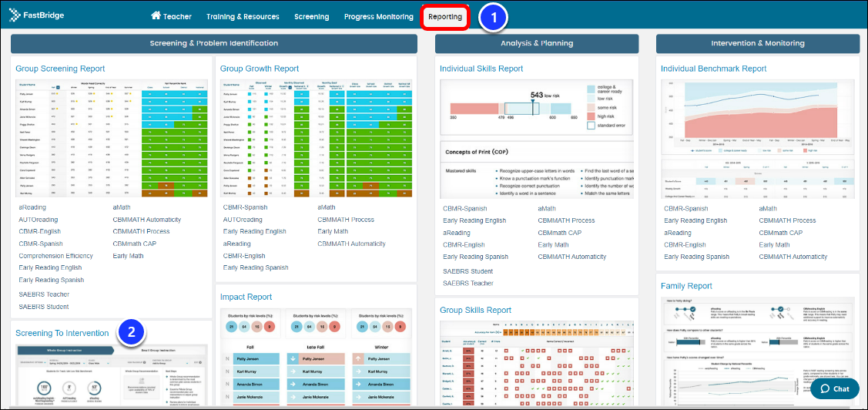Click the Screening & Problem Identification header
868x410 pixels.
coord(213,44)
